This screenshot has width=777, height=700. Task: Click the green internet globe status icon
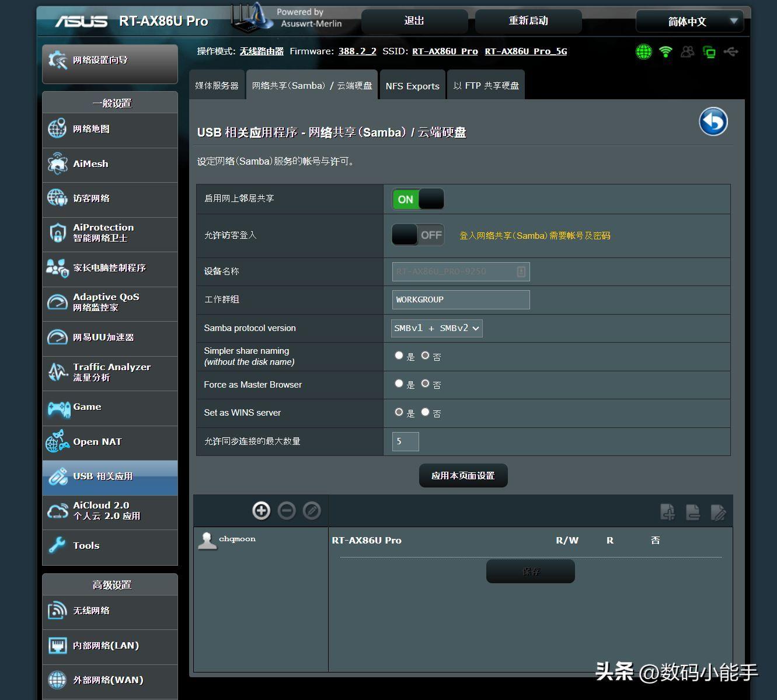tap(644, 52)
